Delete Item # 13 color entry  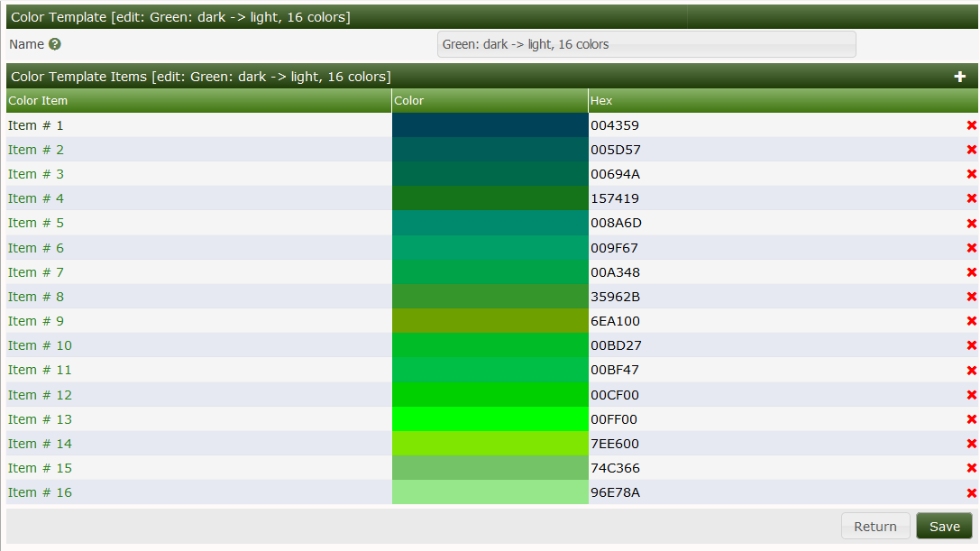point(971,419)
